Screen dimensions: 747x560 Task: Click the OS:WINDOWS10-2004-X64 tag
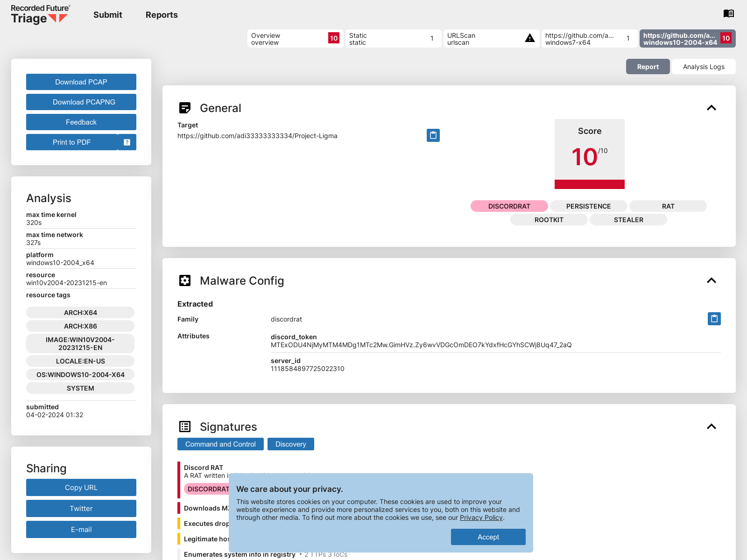point(80,375)
